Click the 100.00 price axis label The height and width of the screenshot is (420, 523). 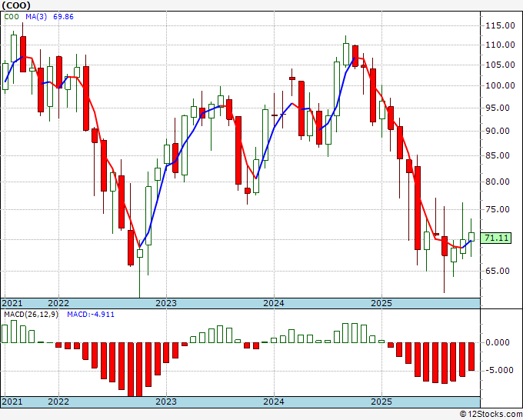(500, 85)
